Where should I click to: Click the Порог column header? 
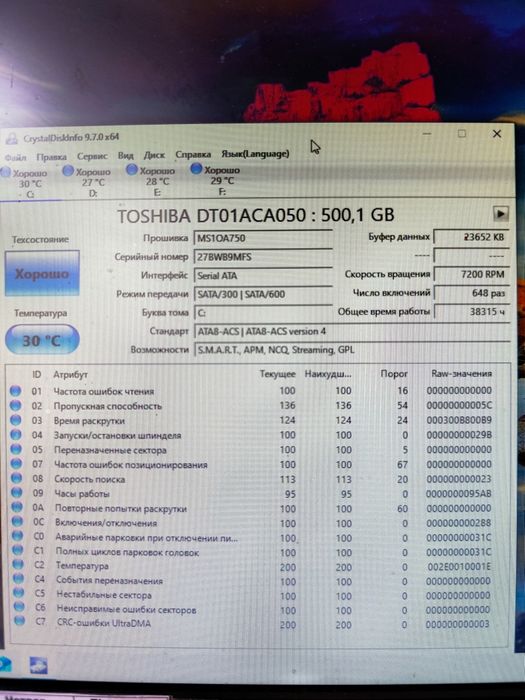[x=394, y=374]
